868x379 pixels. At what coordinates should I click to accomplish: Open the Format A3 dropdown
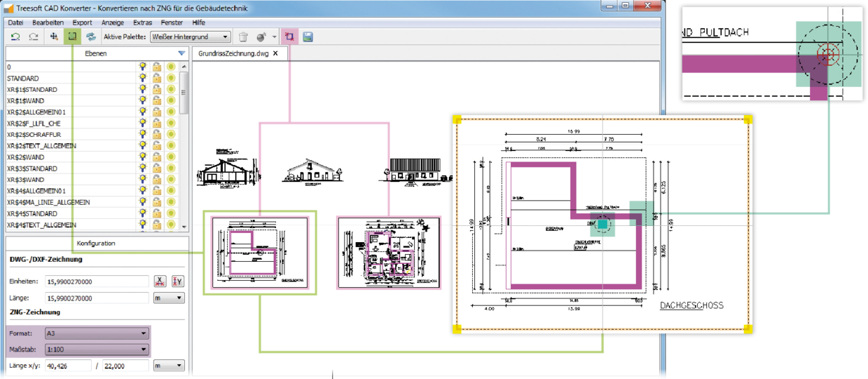click(95, 333)
